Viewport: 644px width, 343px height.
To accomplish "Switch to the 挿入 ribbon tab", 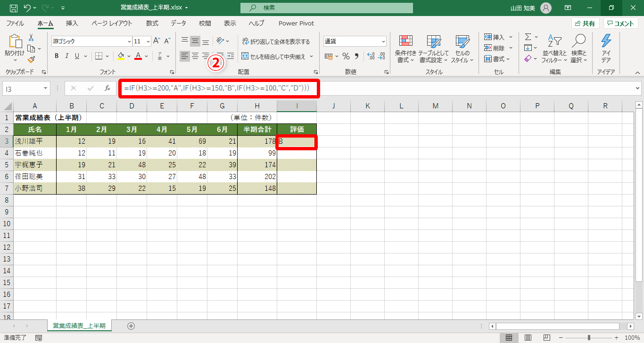I will point(72,23).
